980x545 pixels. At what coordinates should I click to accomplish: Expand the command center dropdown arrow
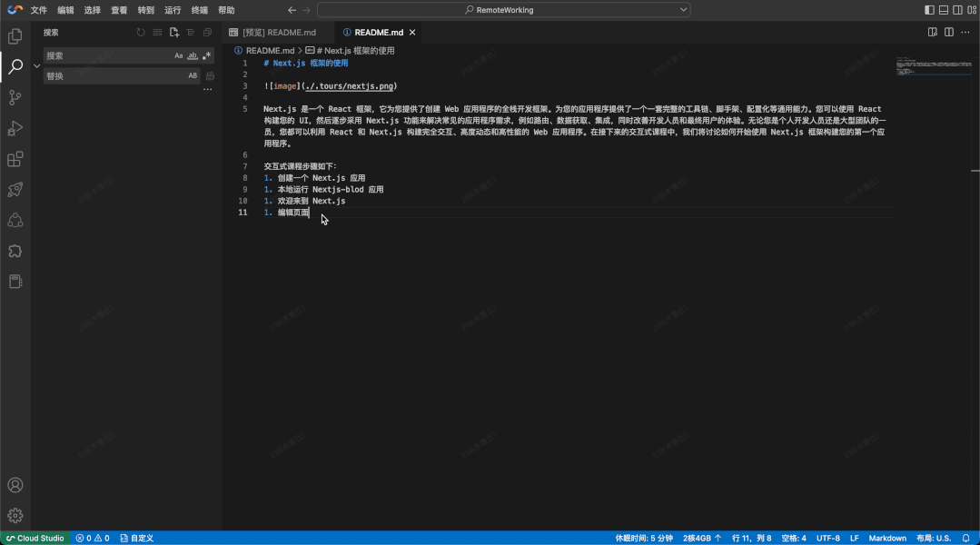(x=683, y=10)
